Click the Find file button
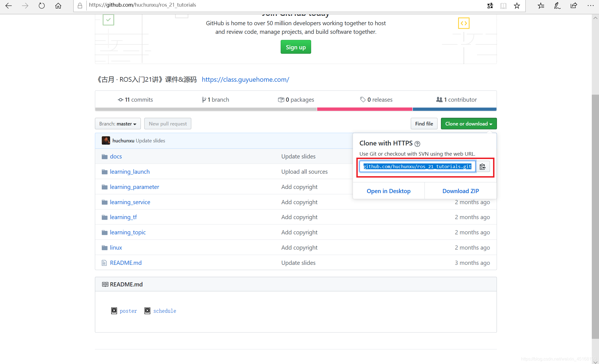Screen dimensions: 599x364 [424, 124]
